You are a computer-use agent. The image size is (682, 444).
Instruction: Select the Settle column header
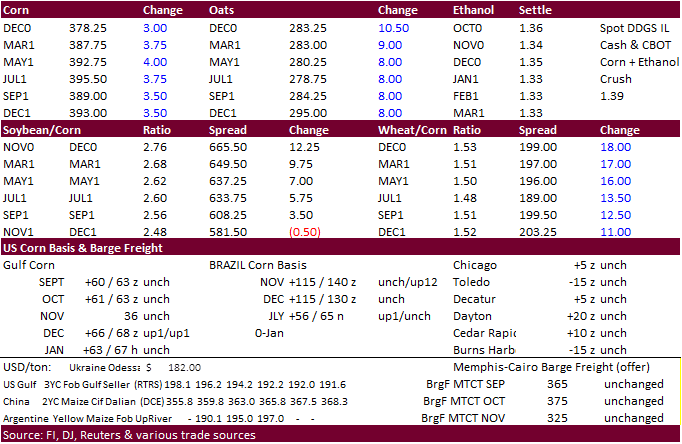tap(536, 10)
